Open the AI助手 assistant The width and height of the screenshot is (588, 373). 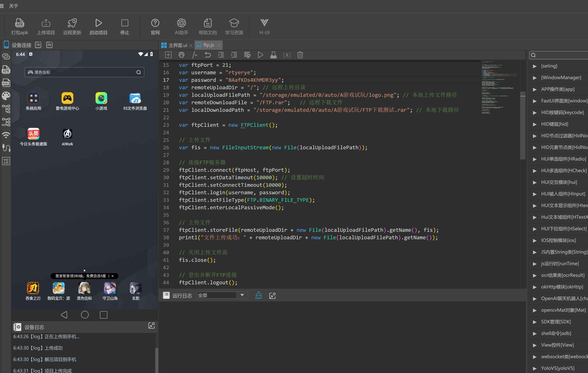[x=181, y=27]
